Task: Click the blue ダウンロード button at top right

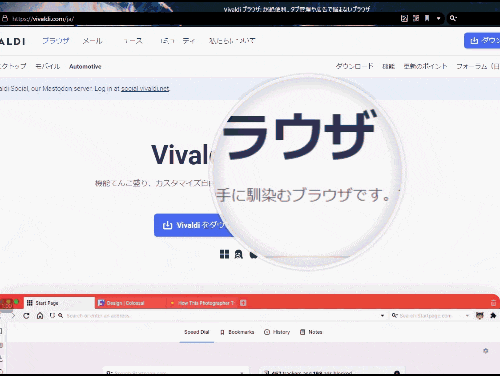Action: (482, 41)
